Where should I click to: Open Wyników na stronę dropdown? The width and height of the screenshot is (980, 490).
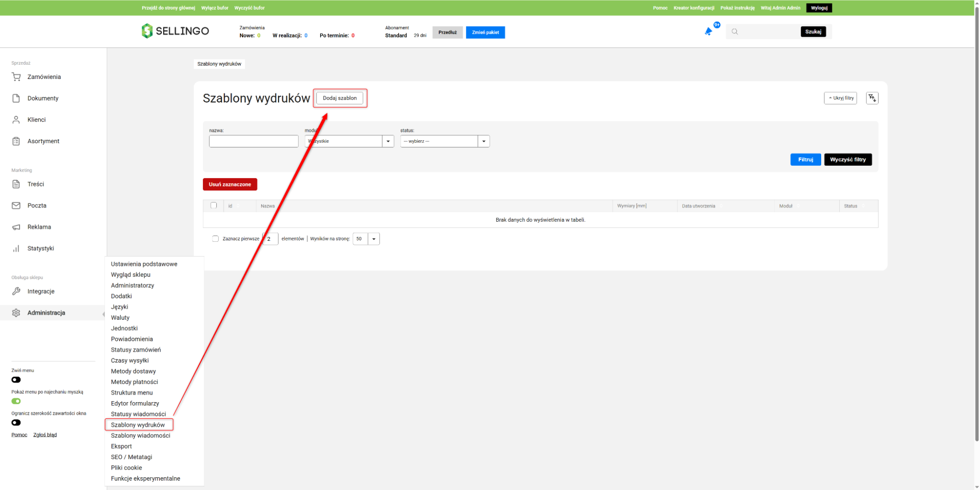click(x=366, y=239)
